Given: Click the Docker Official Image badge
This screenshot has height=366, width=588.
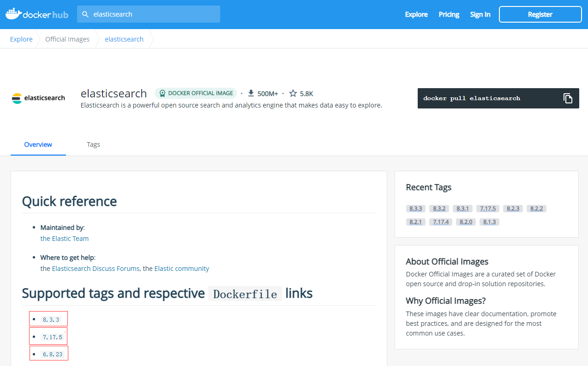Looking at the screenshot, I should (196, 93).
